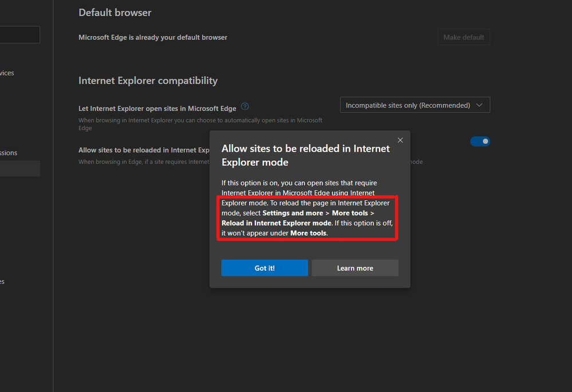Screen dimensions: 572x392
Task: Expand Incompatible sites only (Recommended) dropdown
Action: 415,105
